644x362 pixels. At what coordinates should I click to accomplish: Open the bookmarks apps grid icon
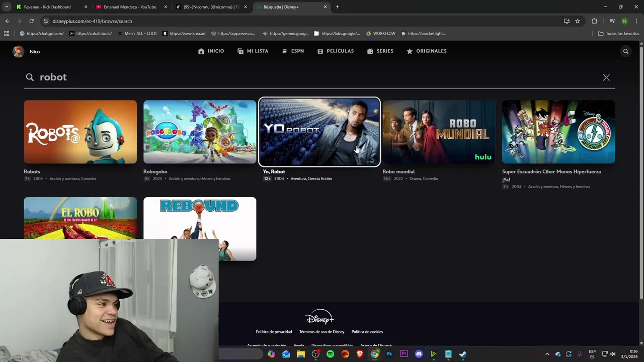pyautogui.click(x=7, y=34)
